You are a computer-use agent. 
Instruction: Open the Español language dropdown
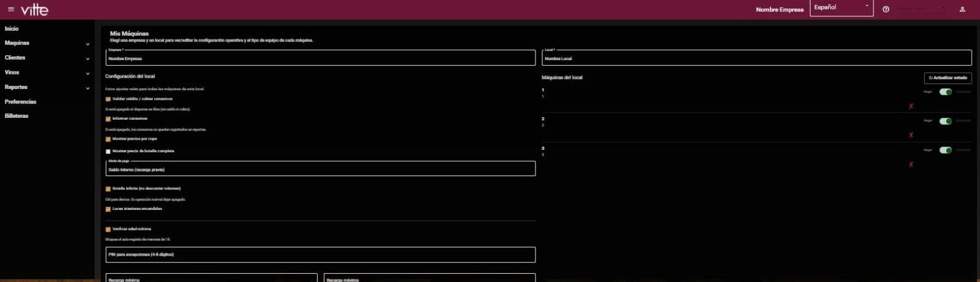click(841, 8)
